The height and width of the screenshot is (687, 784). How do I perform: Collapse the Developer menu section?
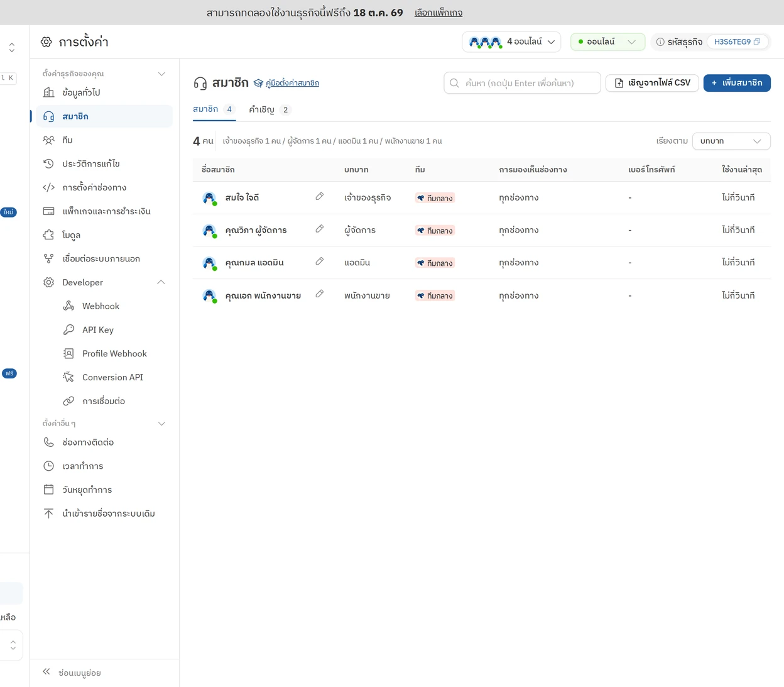coord(161,282)
